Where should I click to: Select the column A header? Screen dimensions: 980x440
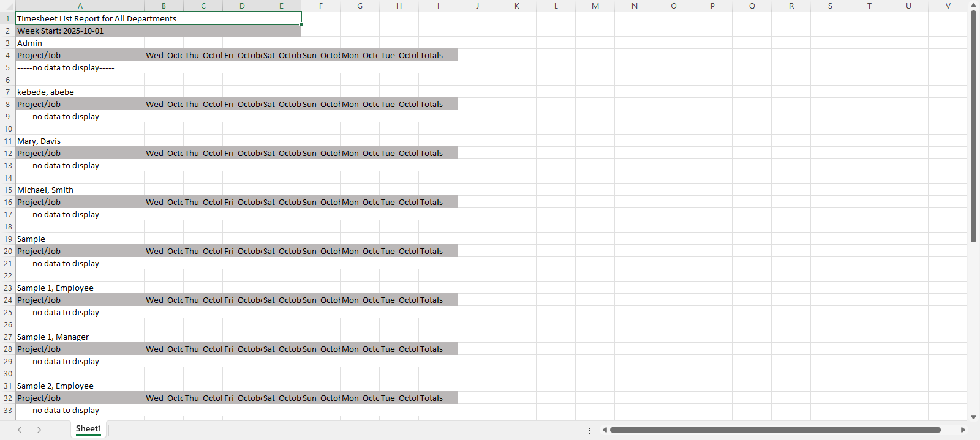tap(80, 6)
